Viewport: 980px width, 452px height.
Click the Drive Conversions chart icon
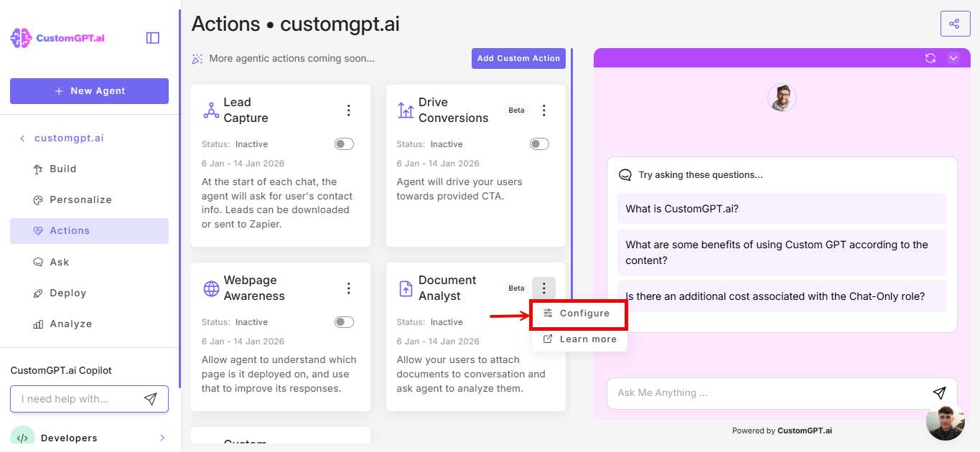click(x=406, y=110)
